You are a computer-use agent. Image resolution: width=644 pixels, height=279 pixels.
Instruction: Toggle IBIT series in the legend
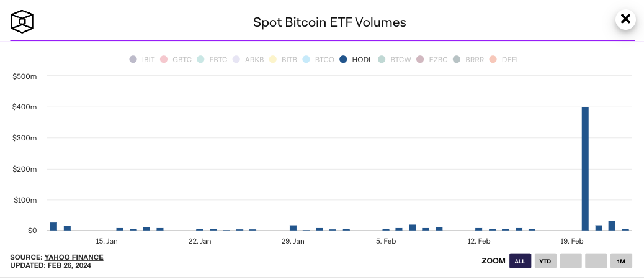(x=142, y=60)
